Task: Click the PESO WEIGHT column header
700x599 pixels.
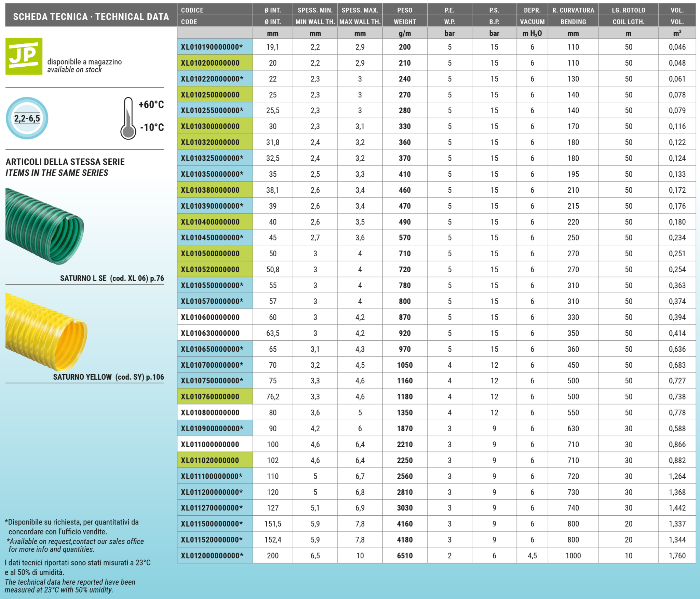Action: [x=405, y=16]
